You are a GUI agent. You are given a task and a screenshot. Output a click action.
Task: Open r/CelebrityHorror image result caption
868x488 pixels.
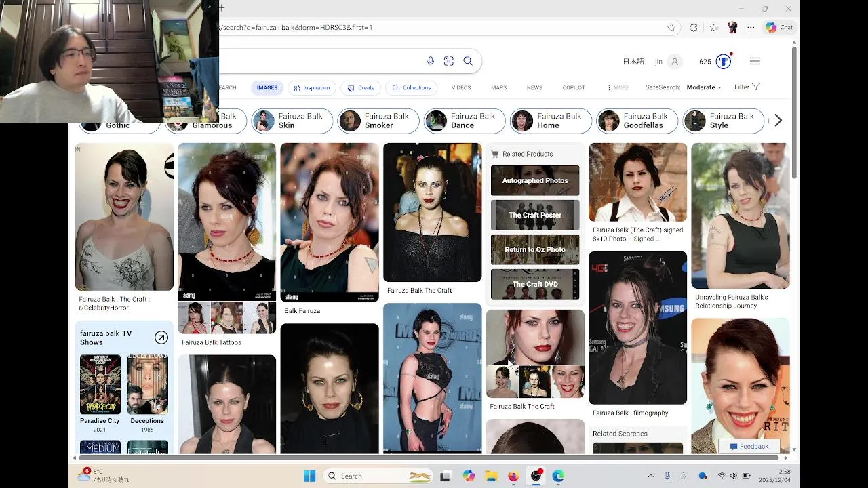[x=114, y=303]
